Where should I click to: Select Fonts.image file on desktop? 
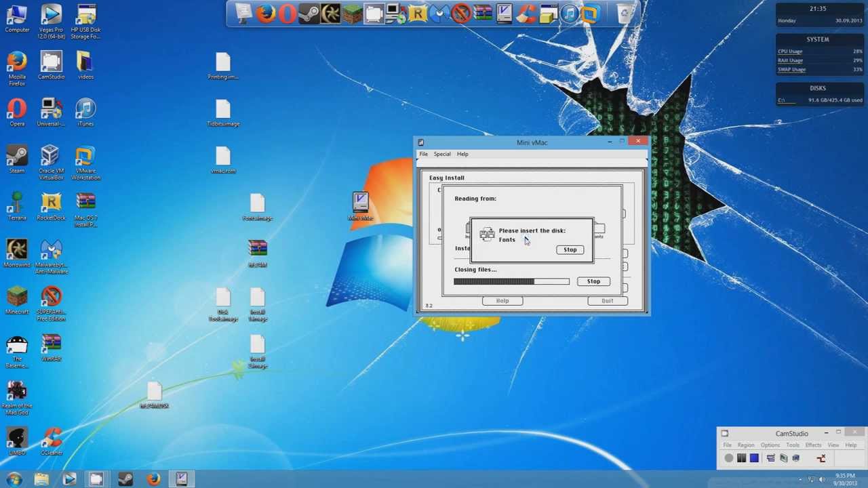(257, 207)
